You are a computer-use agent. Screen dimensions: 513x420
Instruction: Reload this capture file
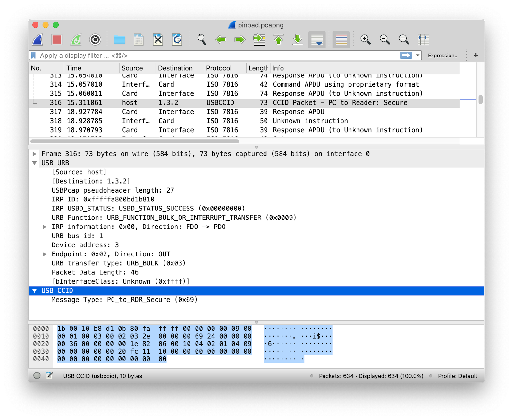[x=177, y=40]
